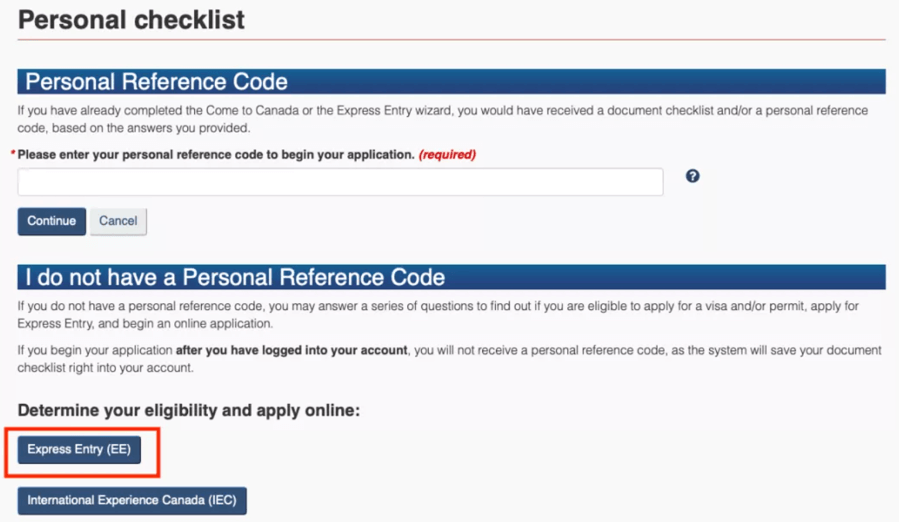Click the paragraph mentioning Come to Canada wizard
The height and width of the screenshot is (522, 899).
(443, 119)
